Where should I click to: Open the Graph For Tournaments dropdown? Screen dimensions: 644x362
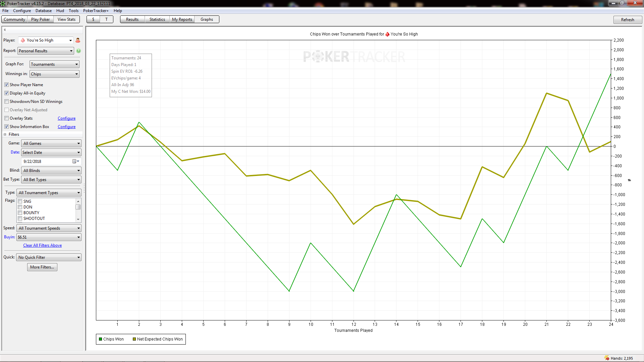pyautogui.click(x=55, y=64)
